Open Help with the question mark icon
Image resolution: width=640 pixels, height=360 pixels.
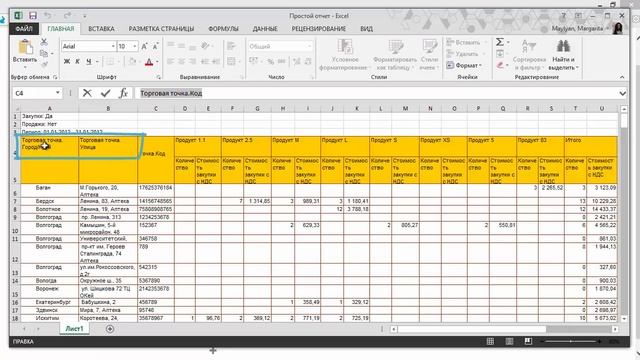(563, 16)
